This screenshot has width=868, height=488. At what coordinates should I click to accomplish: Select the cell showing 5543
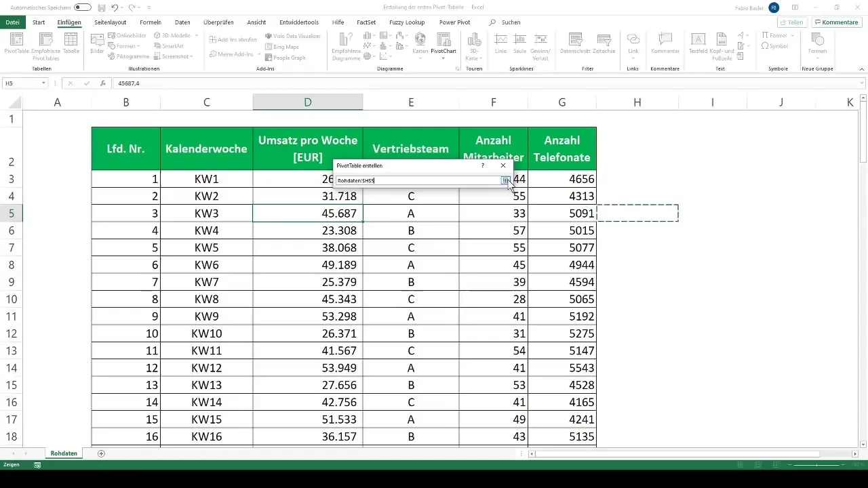pyautogui.click(x=562, y=368)
